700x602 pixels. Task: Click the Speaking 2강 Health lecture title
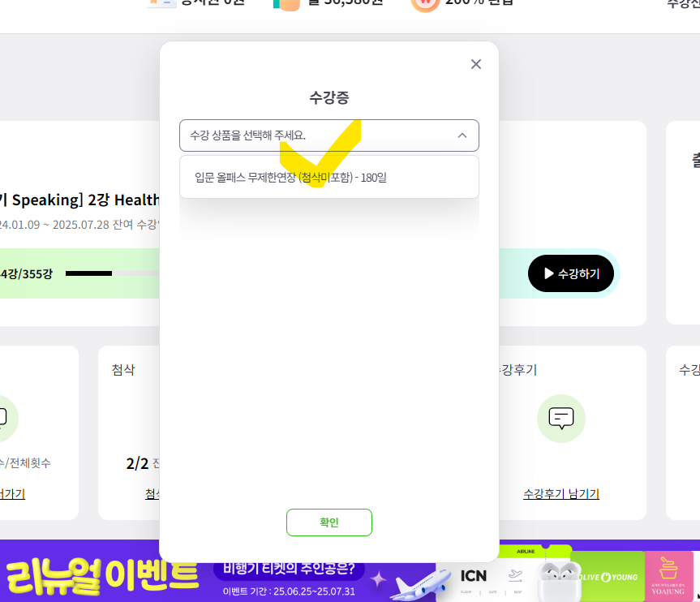(79, 200)
